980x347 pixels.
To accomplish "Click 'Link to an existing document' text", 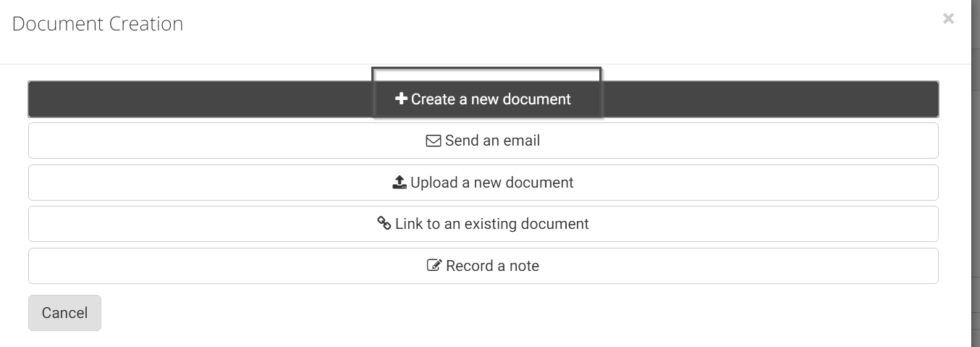I will pyautogui.click(x=492, y=224).
